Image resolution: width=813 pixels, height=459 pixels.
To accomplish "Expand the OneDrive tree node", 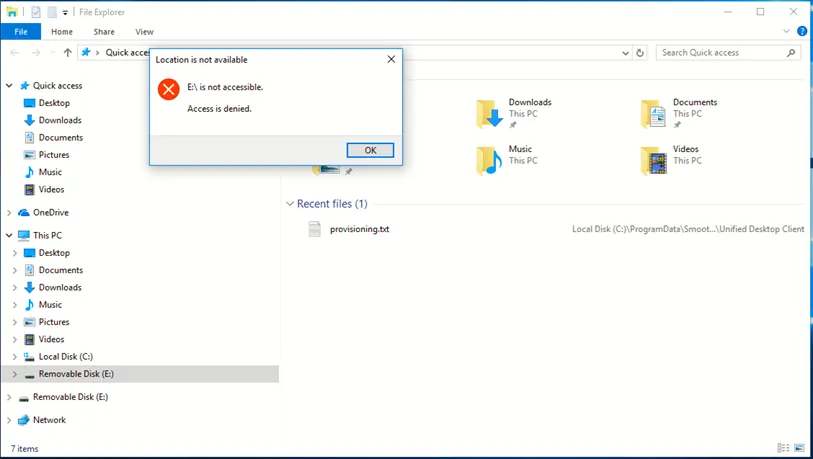I will coord(9,213).
